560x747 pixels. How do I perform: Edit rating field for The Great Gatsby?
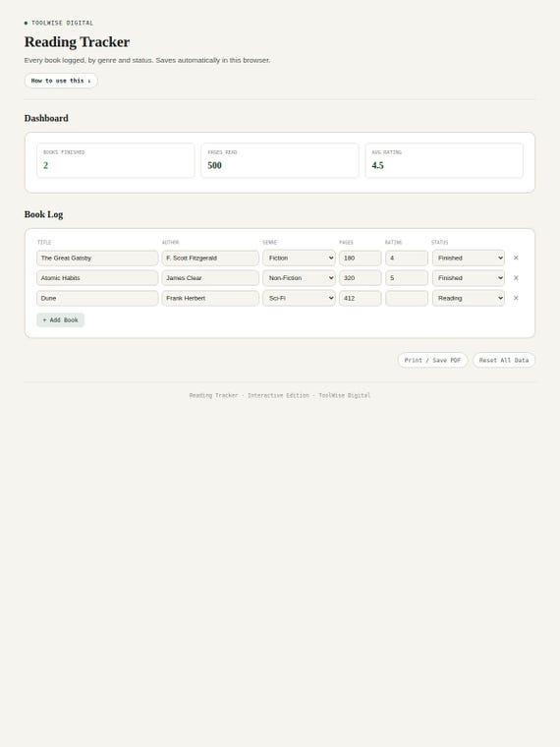point(407,258)
